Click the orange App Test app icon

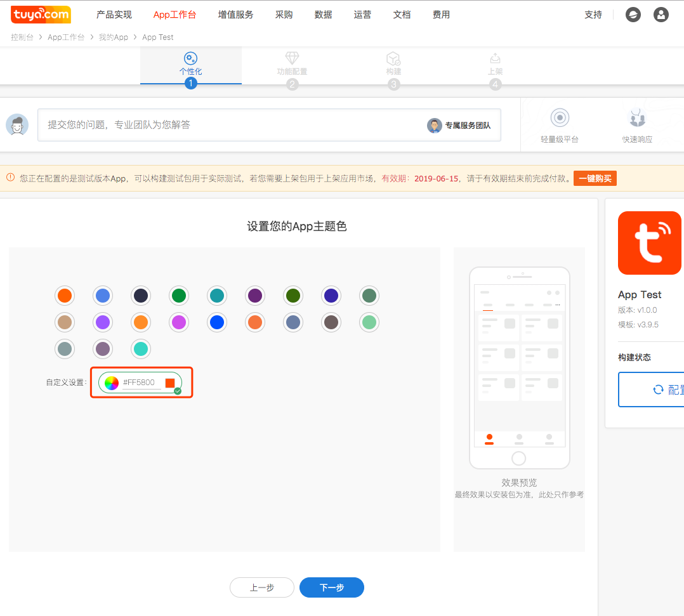[x=649, y=243]
